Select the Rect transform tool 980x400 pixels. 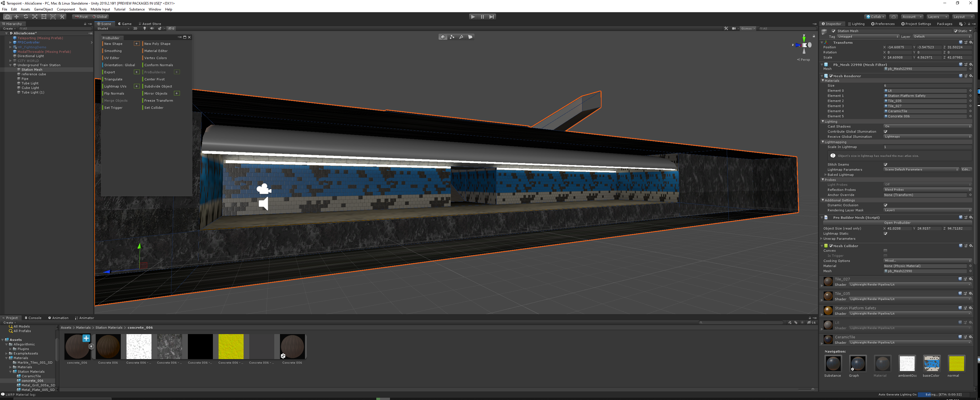[x=44, y=17]
